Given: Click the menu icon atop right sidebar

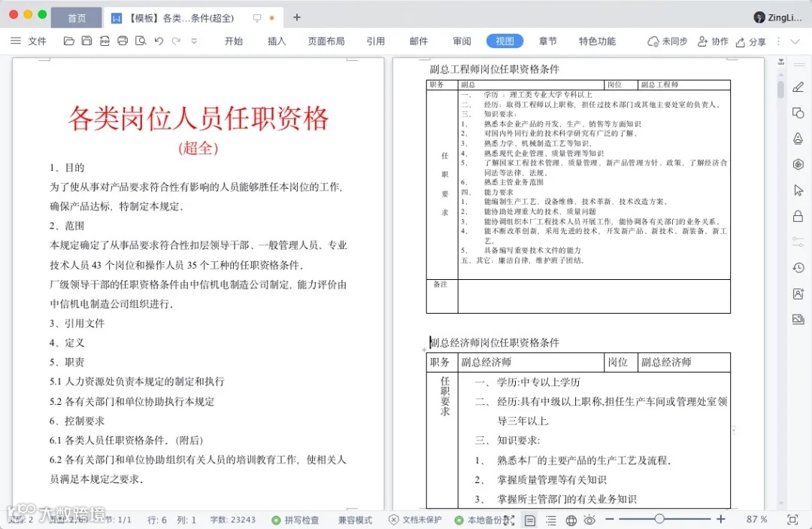Looking at the screenshot, I should click(798, 65).
